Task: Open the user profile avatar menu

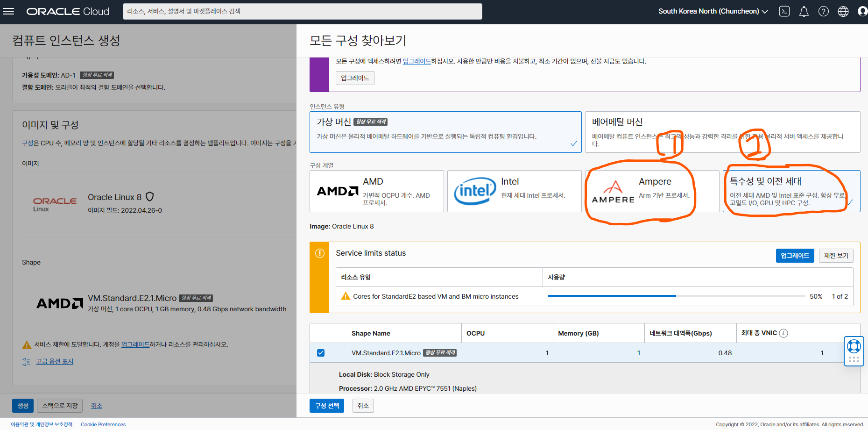Action: [862, 11]
